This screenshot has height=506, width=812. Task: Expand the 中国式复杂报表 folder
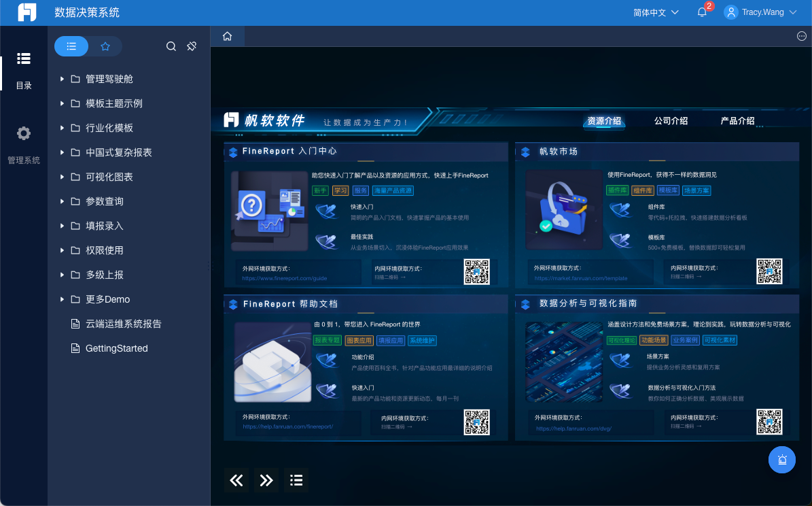[62, 152]
